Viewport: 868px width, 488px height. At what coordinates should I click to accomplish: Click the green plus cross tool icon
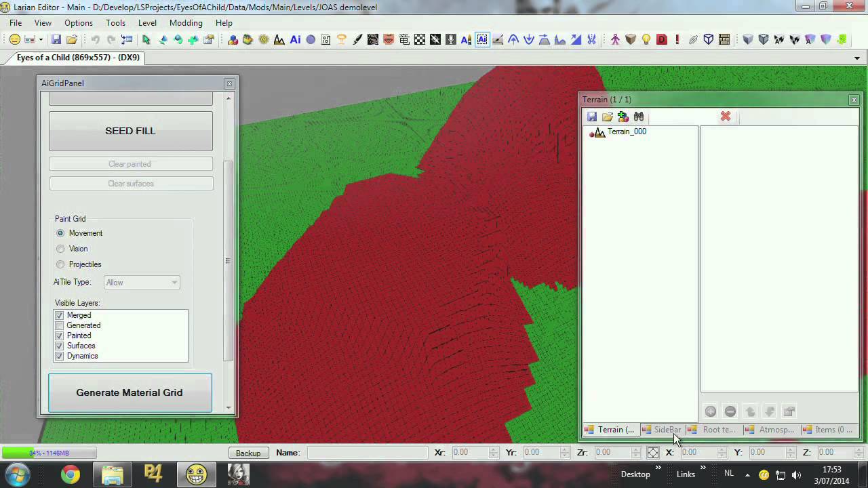pos(193,40)
